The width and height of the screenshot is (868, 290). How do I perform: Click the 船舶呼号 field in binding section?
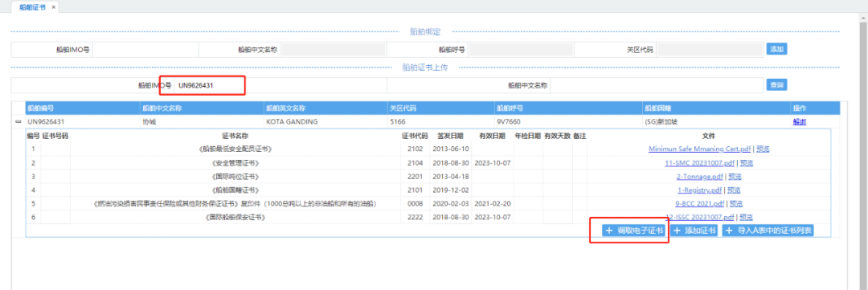(521, 49)
